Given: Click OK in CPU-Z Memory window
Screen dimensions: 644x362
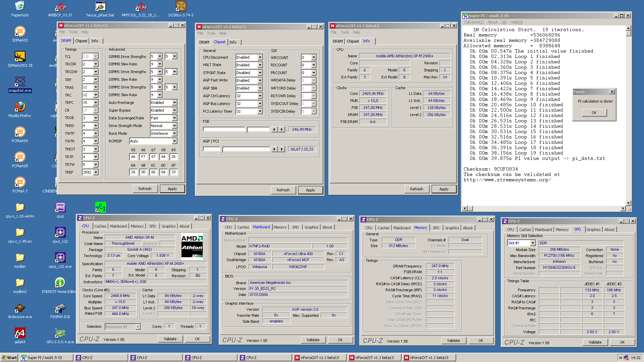Looking at the screenshot, I should tap(481, 341).
